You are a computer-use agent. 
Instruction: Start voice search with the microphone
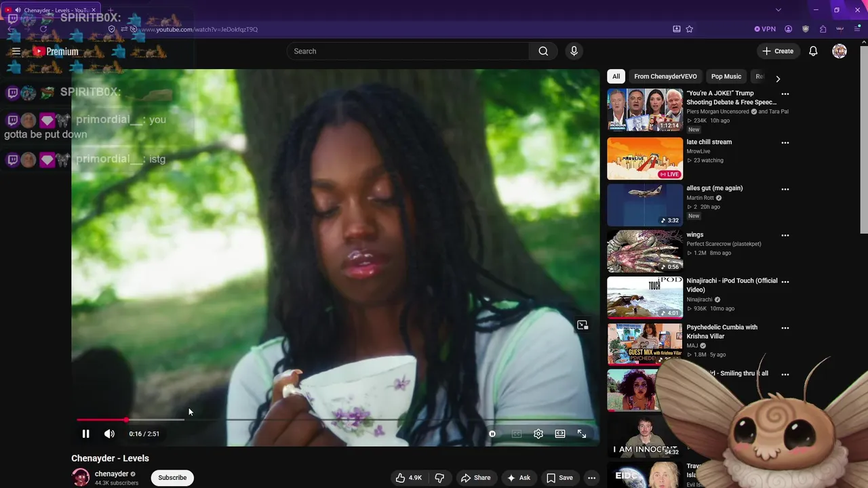coord(574,52)
